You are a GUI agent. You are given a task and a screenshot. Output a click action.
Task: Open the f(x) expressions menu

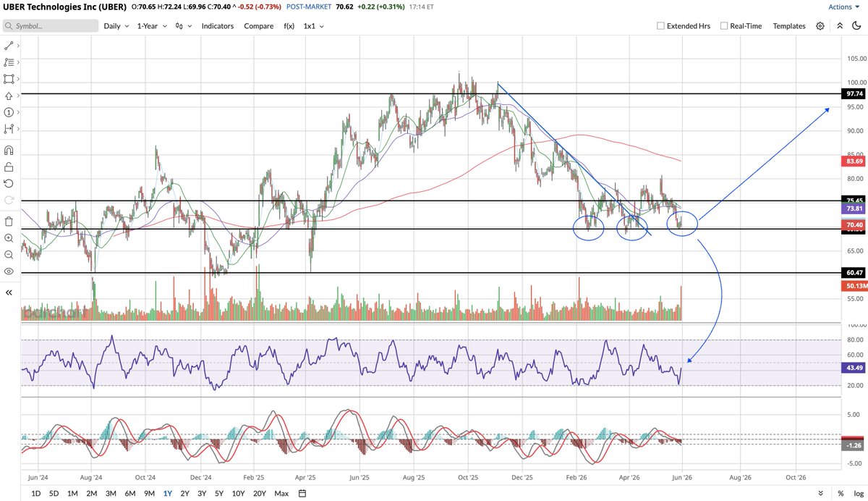[x=288, y=25]
